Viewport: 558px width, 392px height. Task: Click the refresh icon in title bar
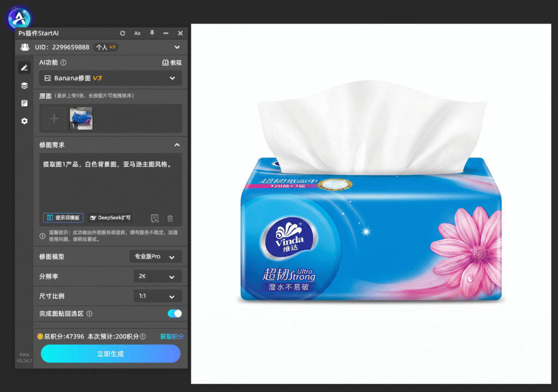point(123,33)
